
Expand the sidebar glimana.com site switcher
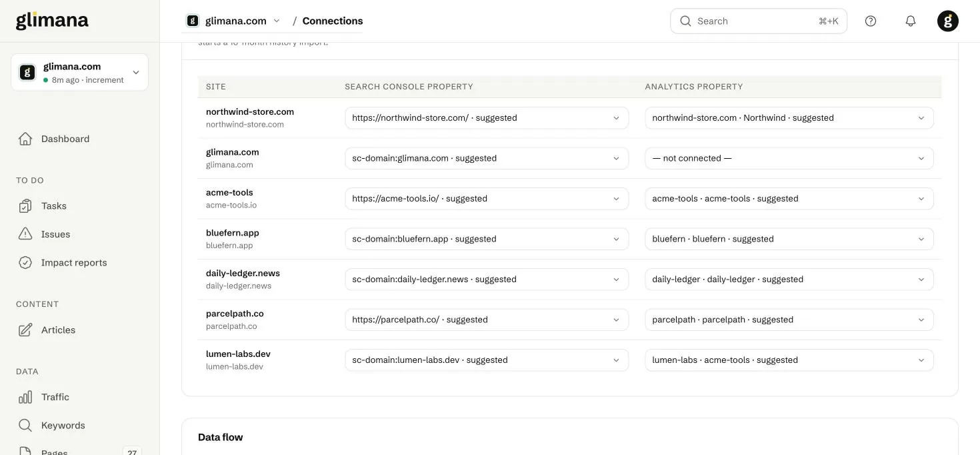tap(80, 72)
